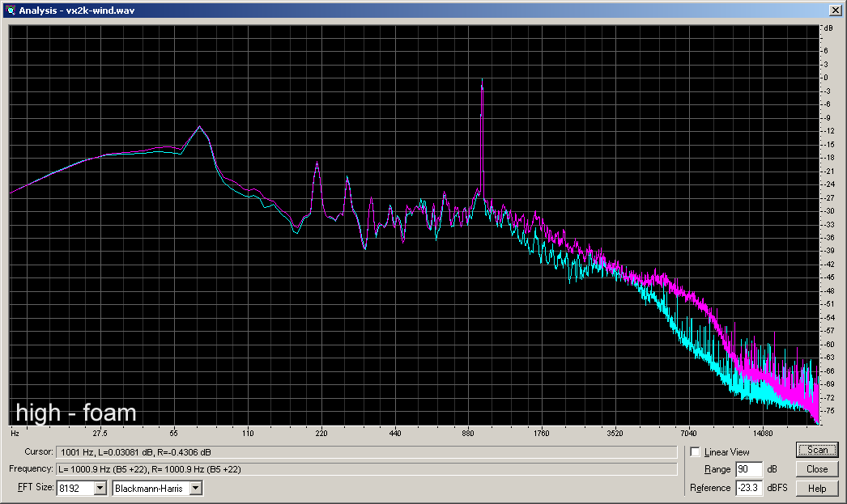
Task: Click the Scan button
Action: [x=817, y=450]
